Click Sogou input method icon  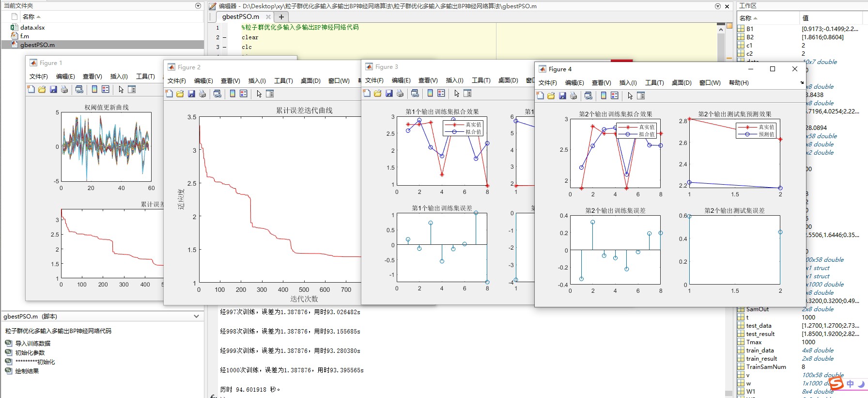[x=836, y=383]
